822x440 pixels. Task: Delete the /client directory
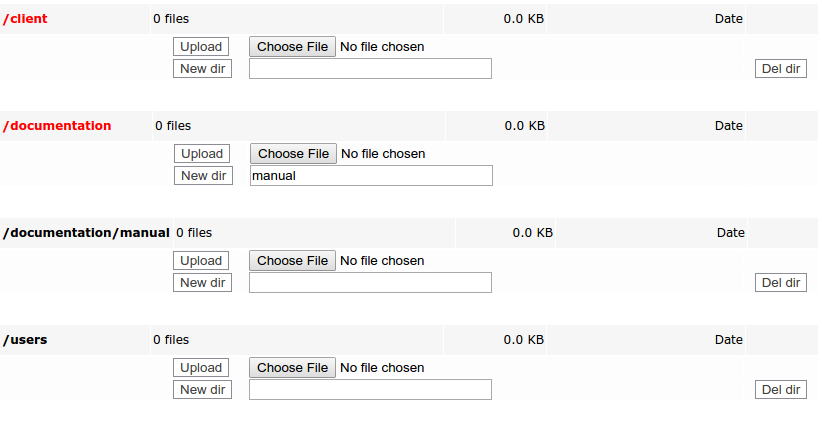pyautogui.click(x=780, y=68)
